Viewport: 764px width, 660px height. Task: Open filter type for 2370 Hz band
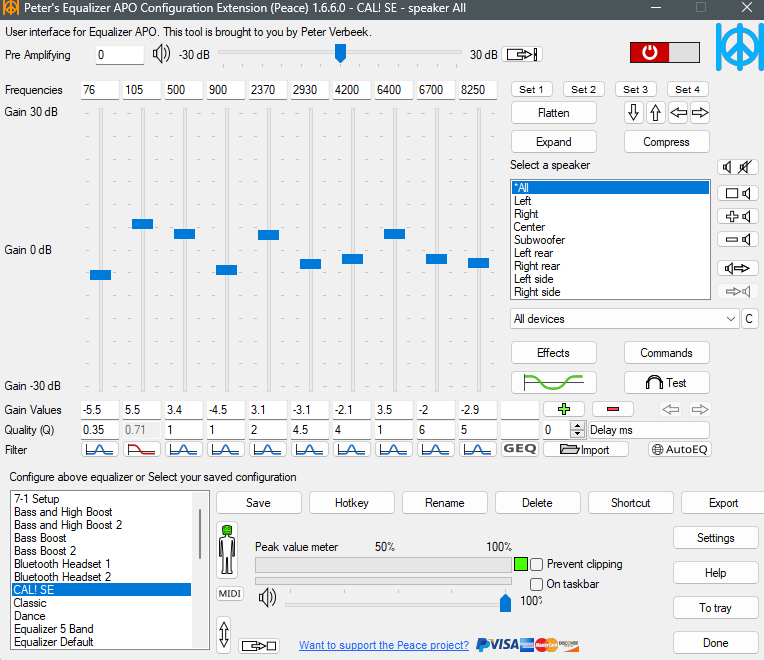[x=267, y=449]
